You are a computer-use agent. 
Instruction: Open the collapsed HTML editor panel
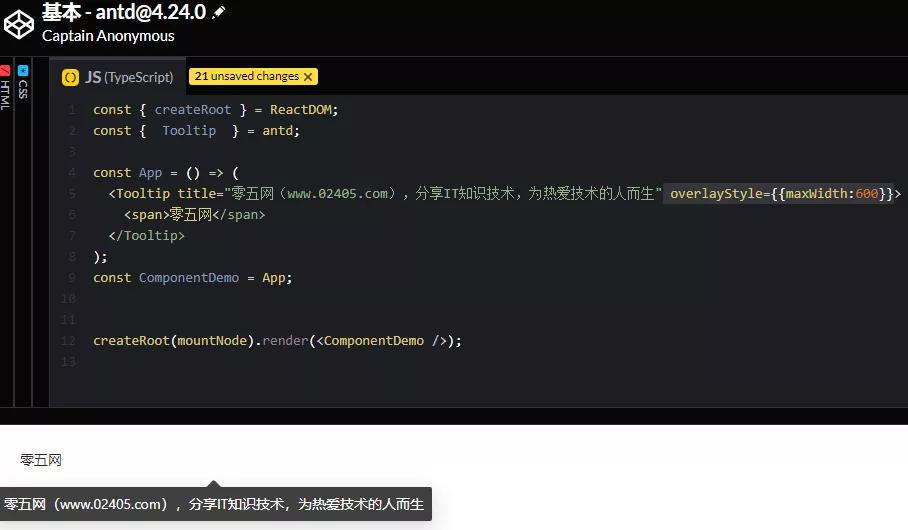[x=5, y=88]
